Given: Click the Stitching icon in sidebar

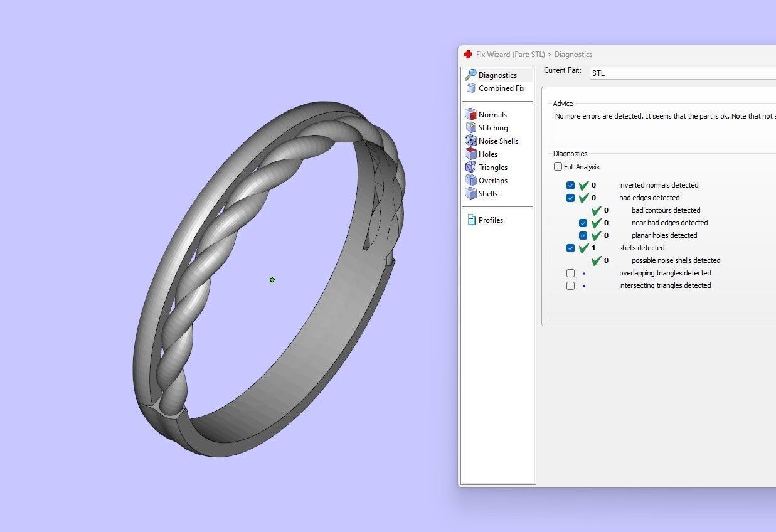Looking at the screenshot, I should pyautogui.click(x=470, y=127).
